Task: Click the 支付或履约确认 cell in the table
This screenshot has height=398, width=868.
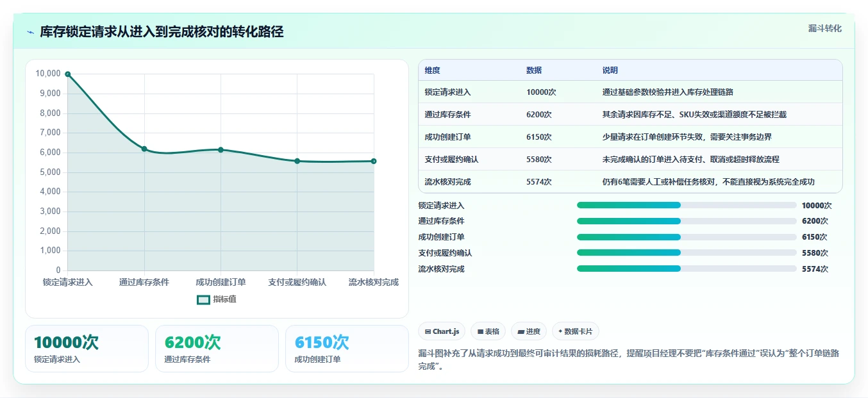Action: (x=451, y=160)
